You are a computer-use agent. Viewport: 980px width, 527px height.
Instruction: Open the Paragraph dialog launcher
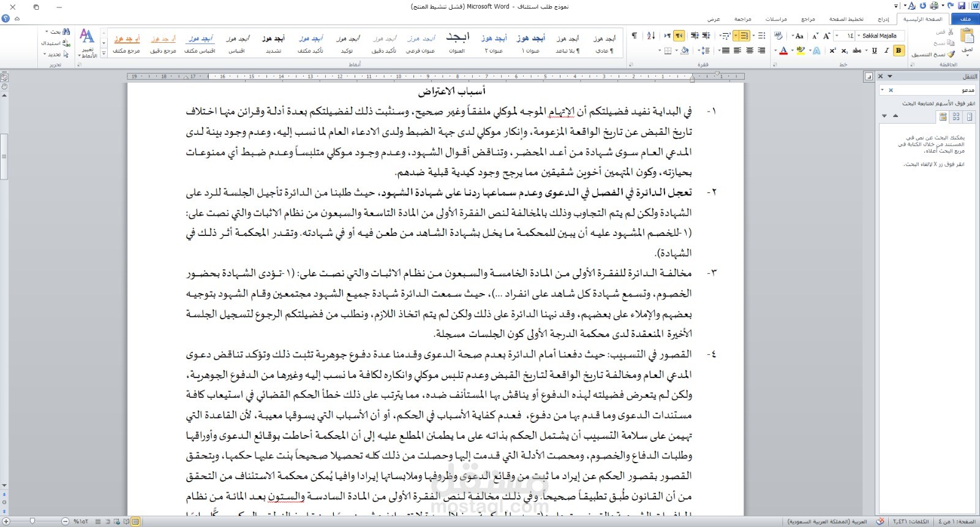coord(630,64)
